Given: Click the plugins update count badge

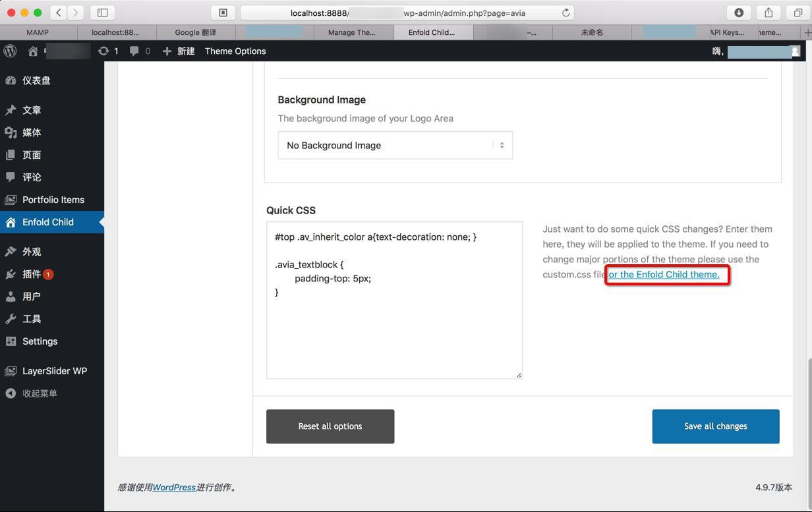Looking at the screenshot, I should (x=48, y=274).
